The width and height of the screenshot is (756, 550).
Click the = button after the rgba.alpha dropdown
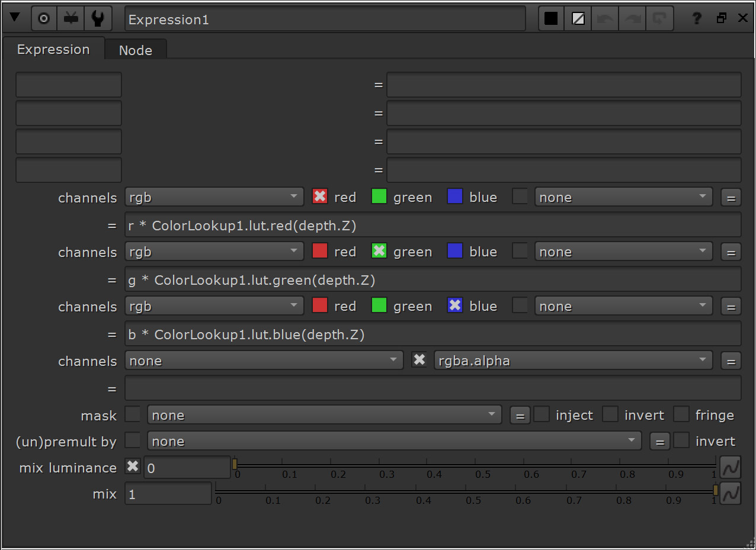[x=731, y=360]
